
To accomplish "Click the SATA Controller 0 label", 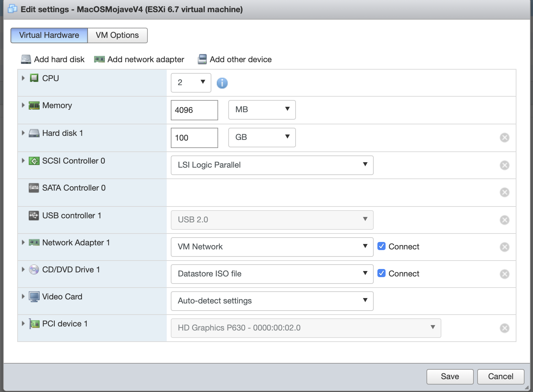I will click(74, 188).
